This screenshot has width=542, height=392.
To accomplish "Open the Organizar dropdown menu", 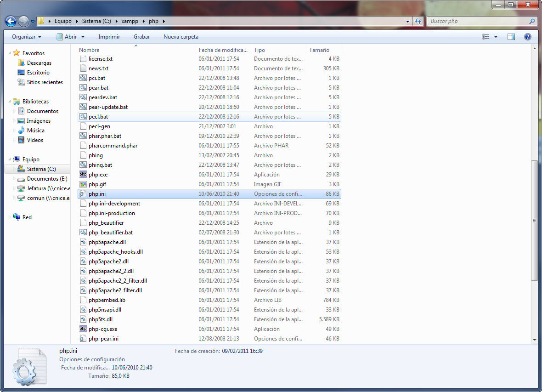I will coord(26,37).
